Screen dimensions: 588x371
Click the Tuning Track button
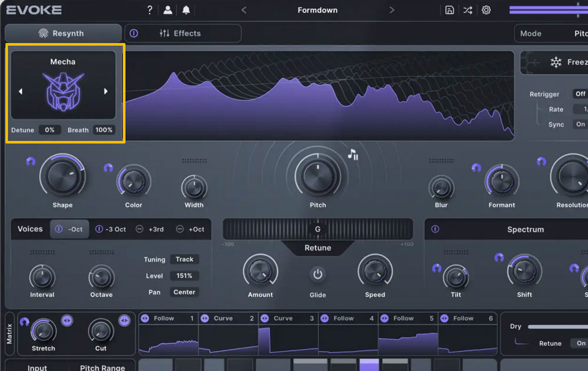click(185, 259)
